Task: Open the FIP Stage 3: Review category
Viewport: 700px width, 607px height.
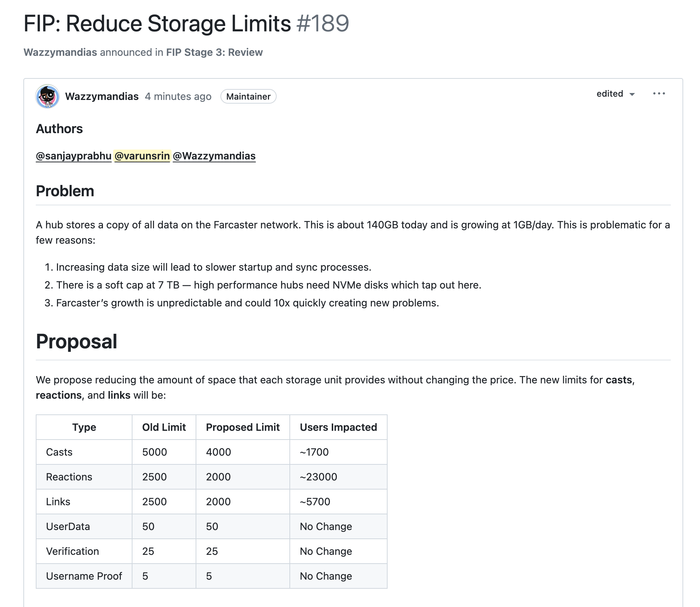Action: [x=214, y=53]
